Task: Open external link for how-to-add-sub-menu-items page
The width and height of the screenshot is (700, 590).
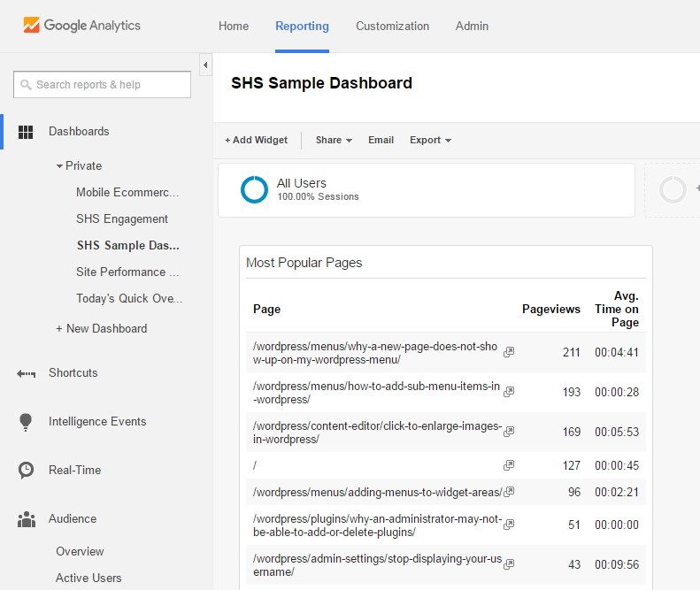Action: (509, 392)
